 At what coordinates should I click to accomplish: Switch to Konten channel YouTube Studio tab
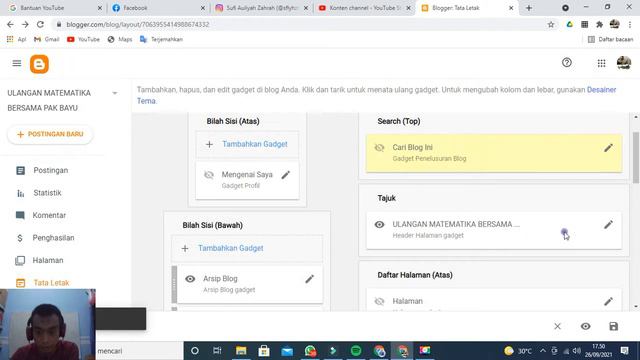coord(364,8)
